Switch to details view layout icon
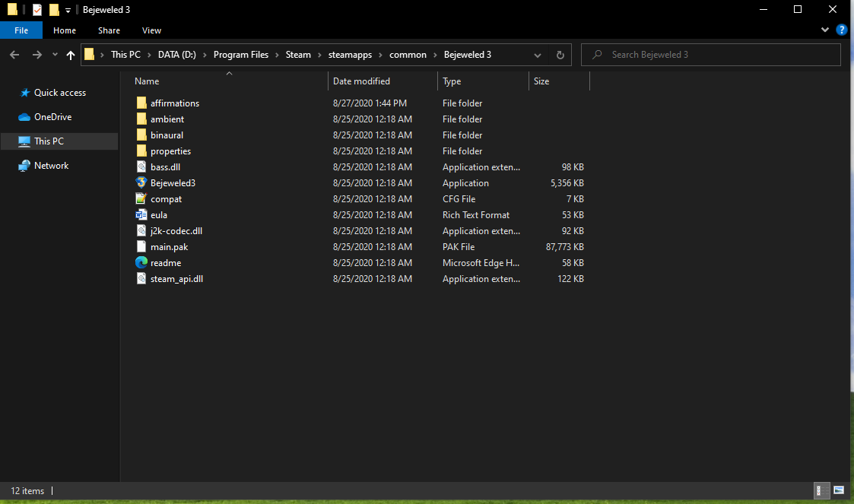 coord(821,490)
